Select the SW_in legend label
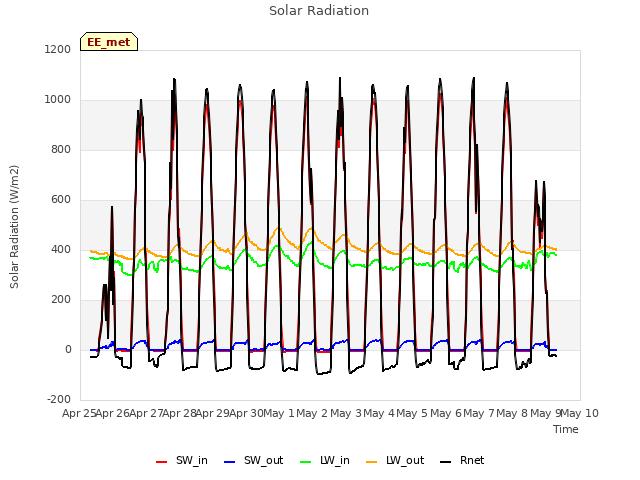This screenshot has width=640, height=480. pyautogui.click(x=192, y=460)
